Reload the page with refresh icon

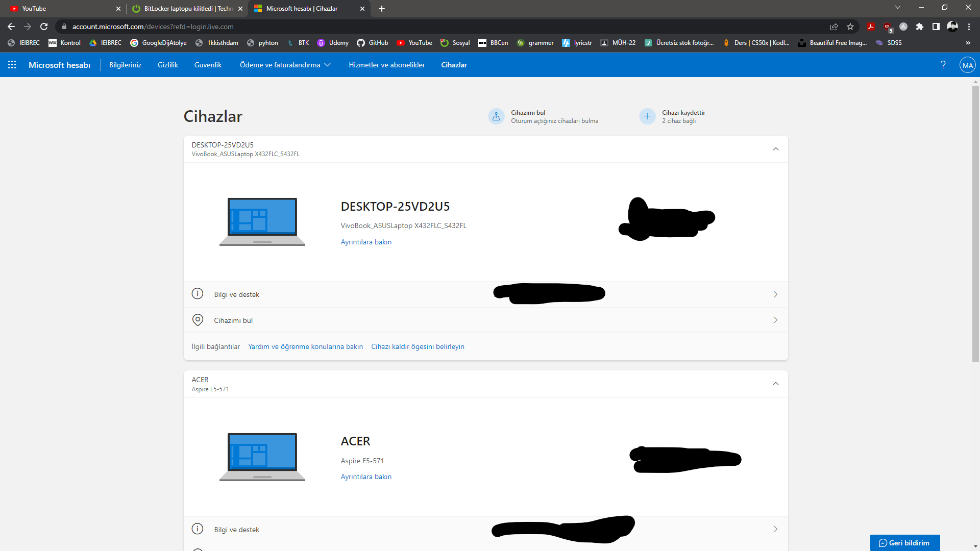pyautogui.click(x=44, y=27)
